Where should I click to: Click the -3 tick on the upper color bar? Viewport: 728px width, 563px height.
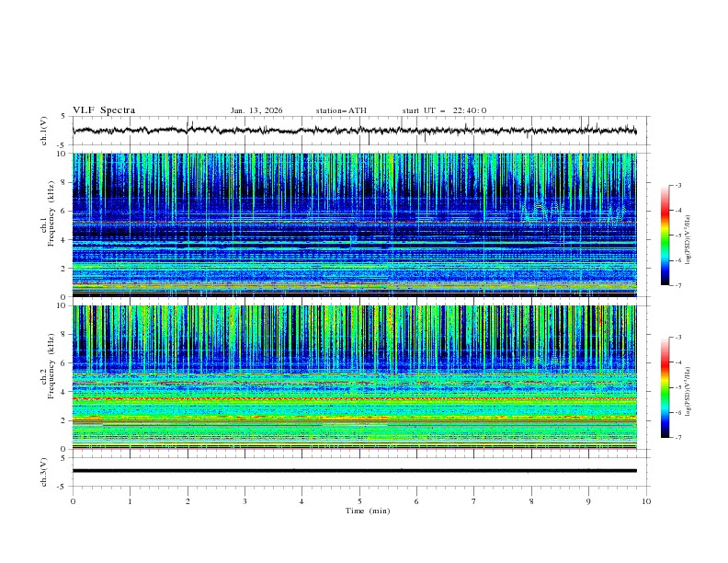pos(679,186)
